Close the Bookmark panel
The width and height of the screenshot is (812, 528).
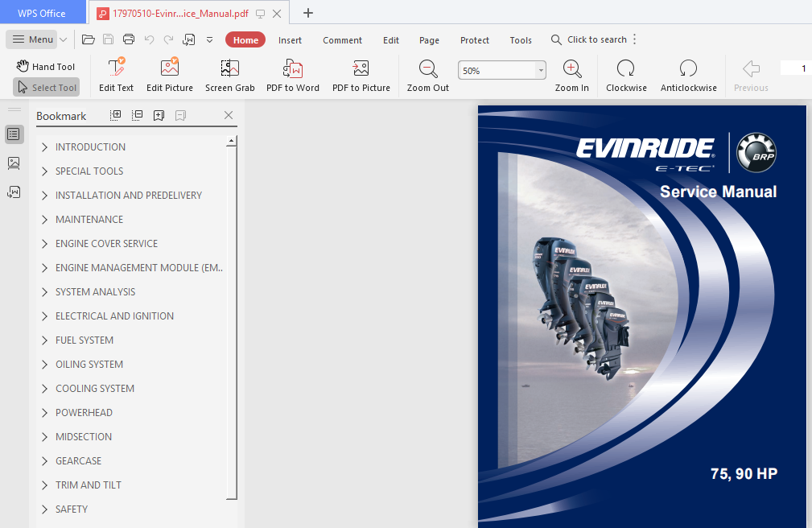pos(229,115)
